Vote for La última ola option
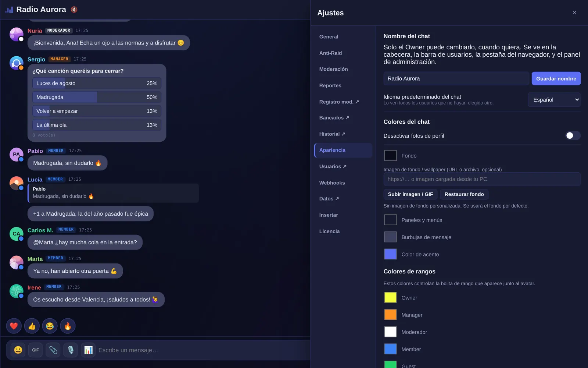Image resolution: width=588 pixels, height=368 pixels. [97, 125]
